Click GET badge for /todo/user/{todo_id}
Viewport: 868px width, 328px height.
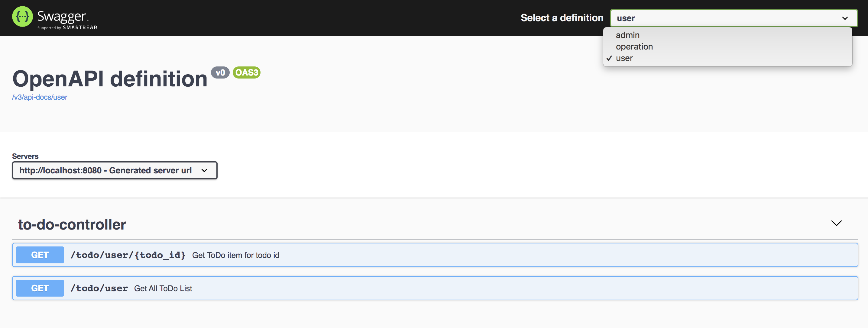click(x=40, y=255)
